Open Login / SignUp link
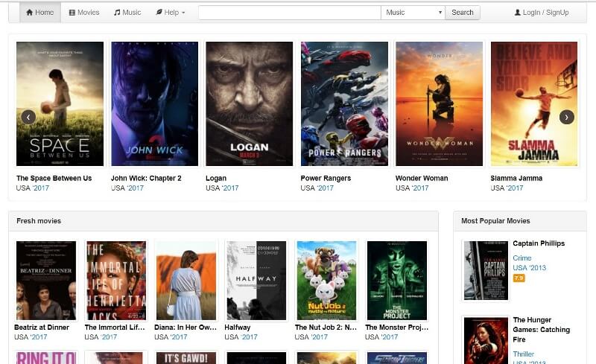This screenshot has width=596, height=364. click(x=542, y=13)
